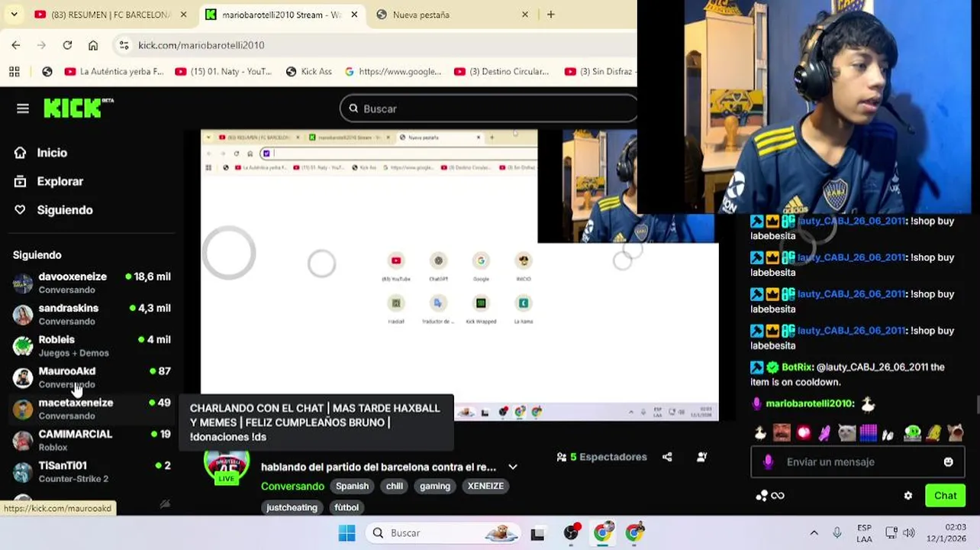Screen dimensions: 980x550
Task: Pick the laughing man face emote
Action: (782, 433)
